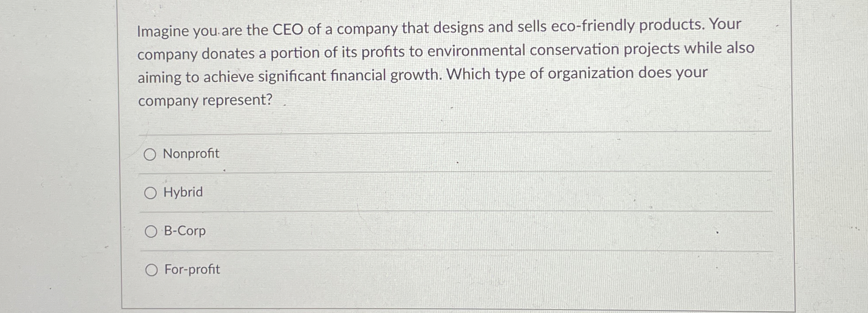Screen dimensions: 868x313
Task: Click the Hybrid answer label
Action: click(182, 192)
